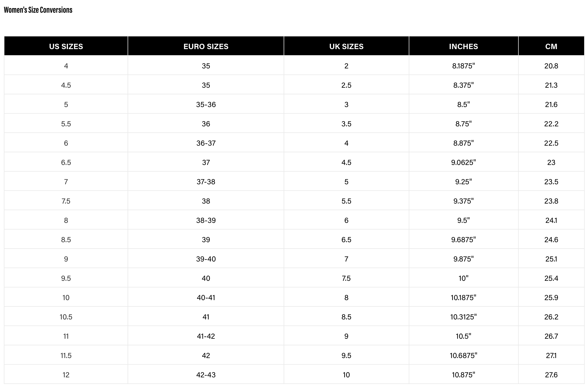The image size is (588, 387).
Task: Select the 35-36 Euro size cell
Action: [x=206, y=105]
